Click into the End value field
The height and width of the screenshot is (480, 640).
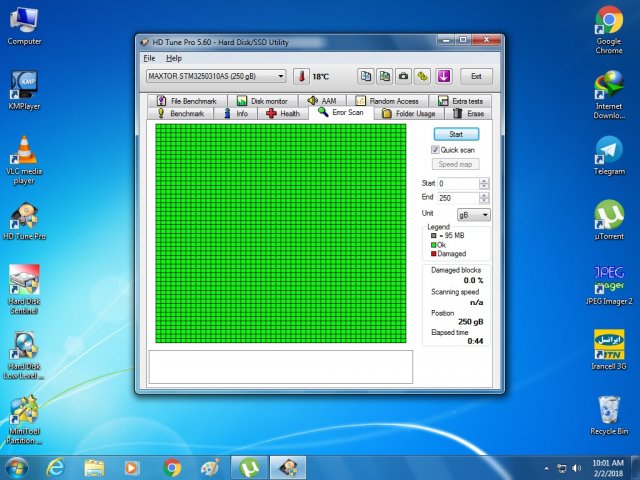[x=457, y=197]
